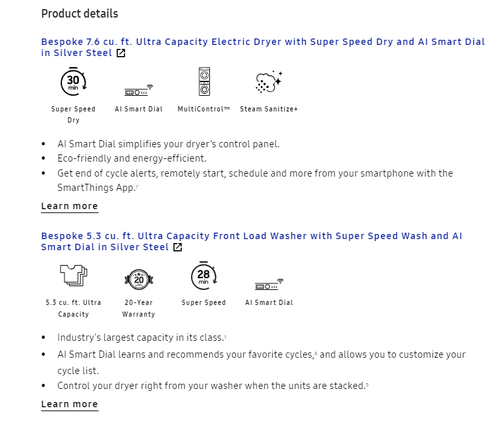Click Learn more under the dryer details
Screen dimensions: 504x432
[x=69, y=206]
